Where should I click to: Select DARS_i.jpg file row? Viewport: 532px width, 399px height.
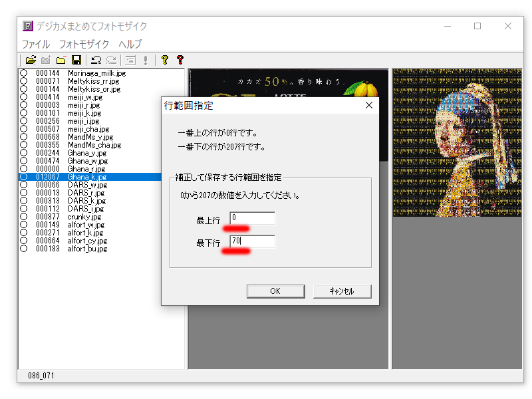click(90, 209)
